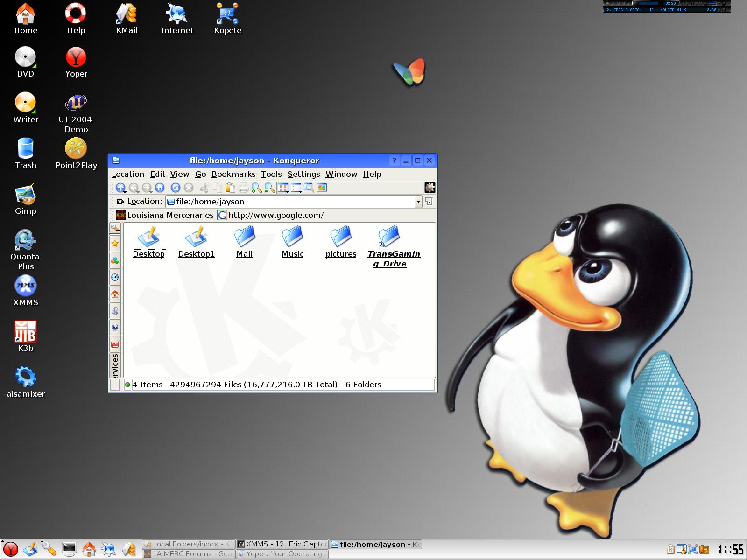The width and height of the screenshot is (747, 560).
Task: Switch to XMMS - 12. Eric Clapton taskbar entry
Action: pyautogui.click(x=282, y=544)
